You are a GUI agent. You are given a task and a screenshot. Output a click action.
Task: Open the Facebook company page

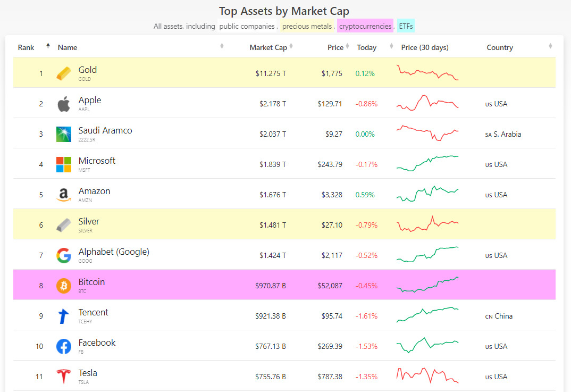(x=97, y=343)
